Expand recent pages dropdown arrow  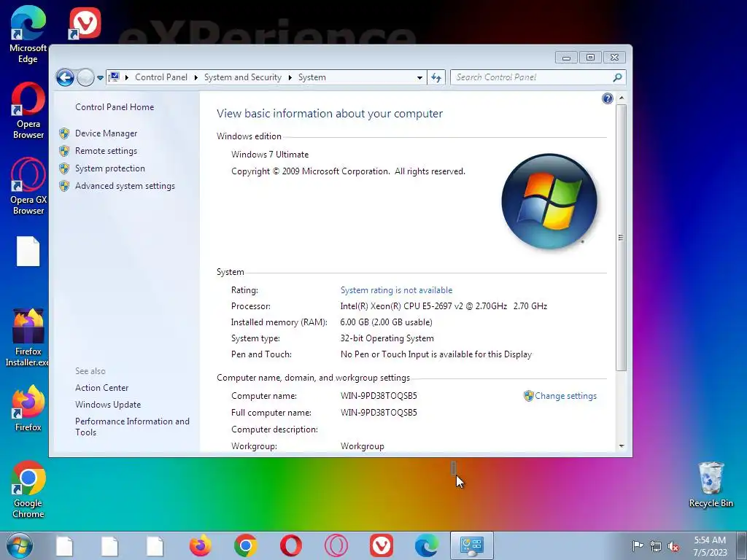(x=100, y=77)
